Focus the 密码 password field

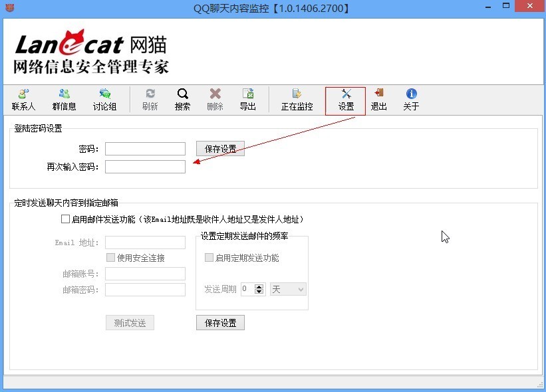[x=145, y=149]
